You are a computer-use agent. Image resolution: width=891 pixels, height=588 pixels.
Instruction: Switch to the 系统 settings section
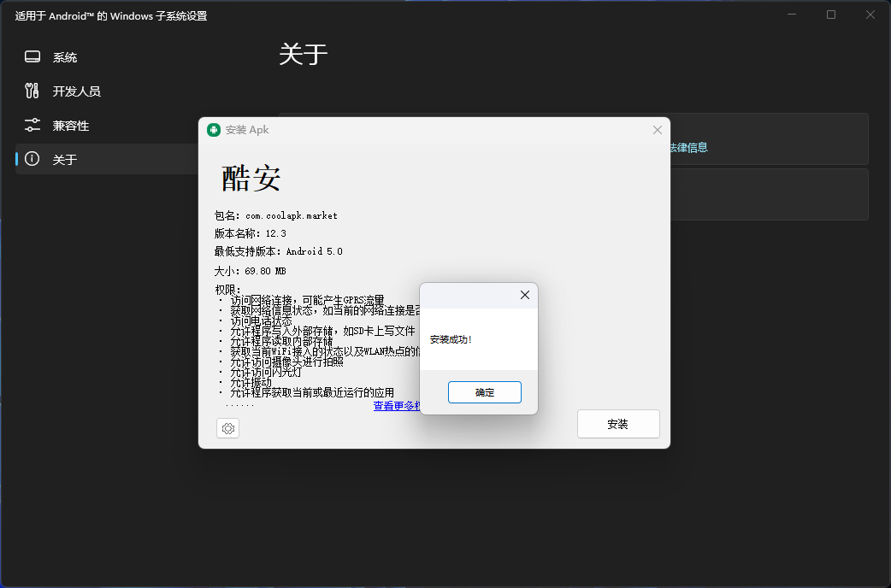64,56
